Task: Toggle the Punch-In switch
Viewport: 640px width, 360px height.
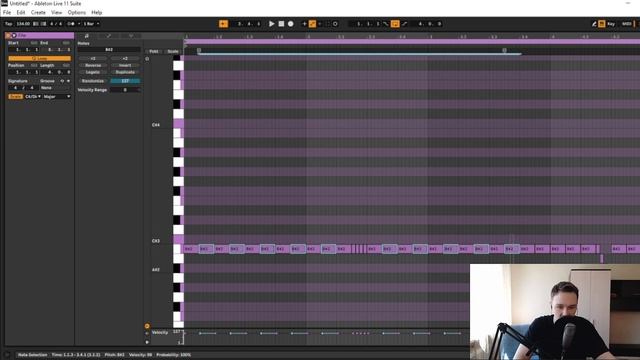Action: (x=386, y=24)
